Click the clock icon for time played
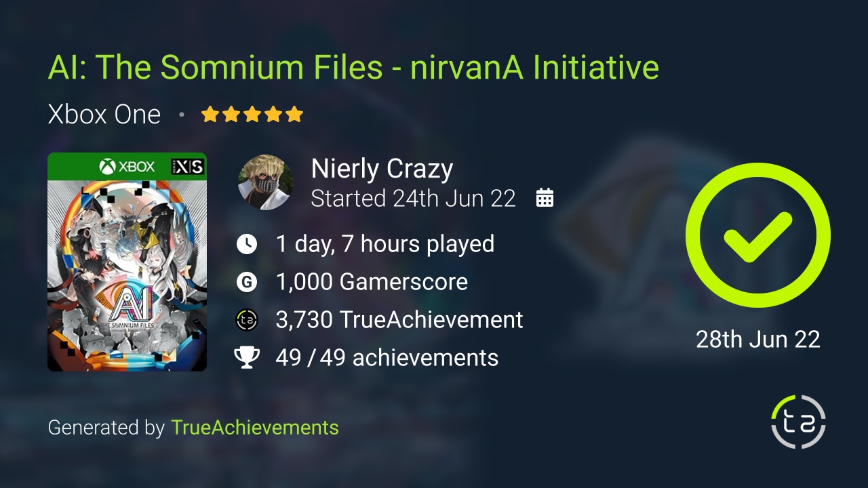This screenshot has height=488, width=868. point(247,244)
